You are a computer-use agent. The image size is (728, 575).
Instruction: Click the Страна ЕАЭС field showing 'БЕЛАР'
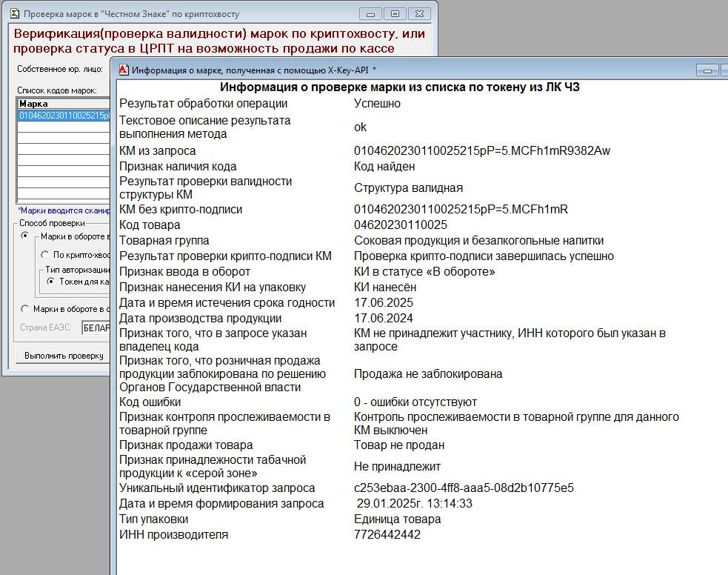(x=96, y=328)
